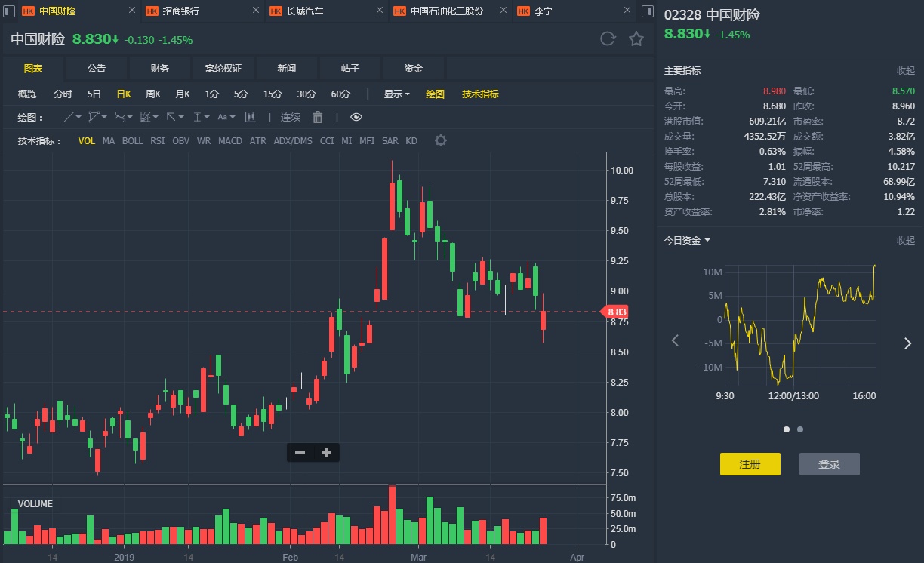The width and height of the screenshot is (924, 563).
Task: Toggle the 绘图 drawing toolbar
Action: [435, 94]
